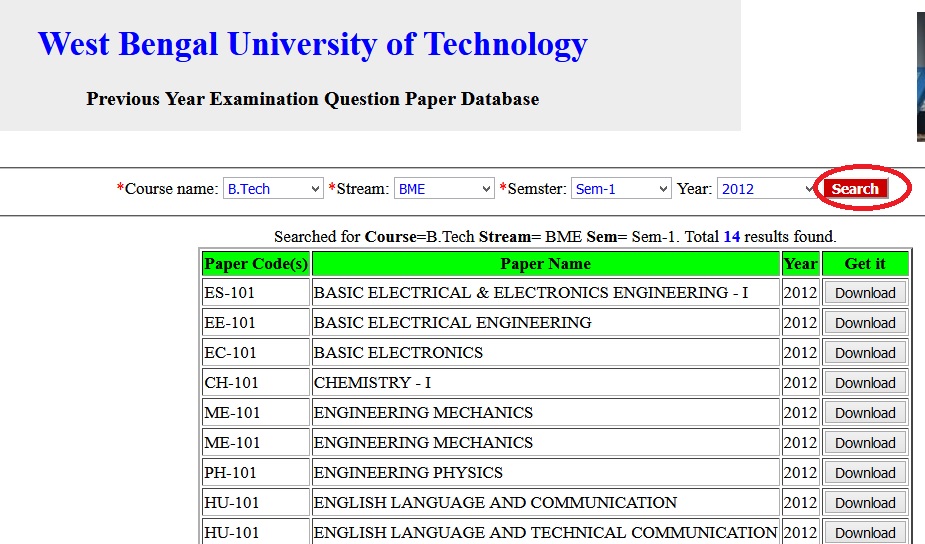This screenshot has height=544, width=925.
Task: Click the Get it column header
Action: pos(865,264)
